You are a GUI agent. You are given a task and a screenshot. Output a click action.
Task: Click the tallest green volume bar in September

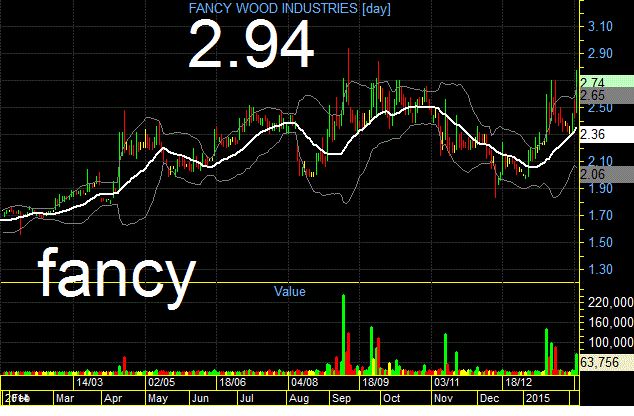[344, 334]
